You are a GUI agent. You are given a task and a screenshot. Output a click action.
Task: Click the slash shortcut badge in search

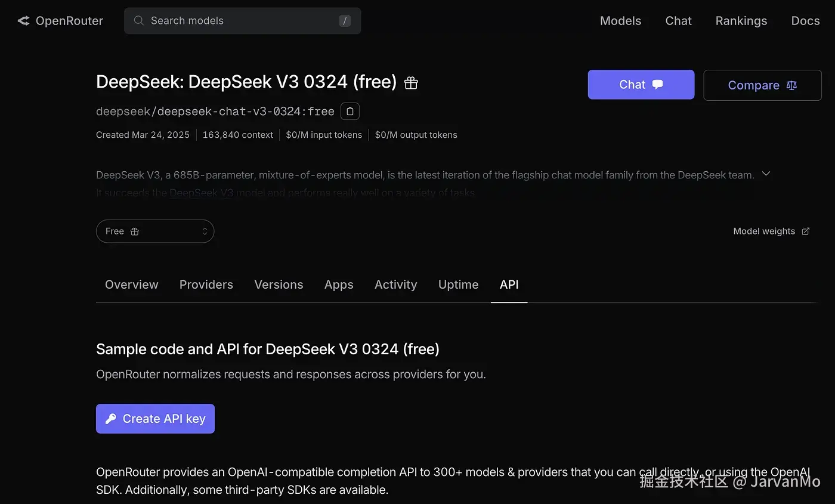(344, 21)
